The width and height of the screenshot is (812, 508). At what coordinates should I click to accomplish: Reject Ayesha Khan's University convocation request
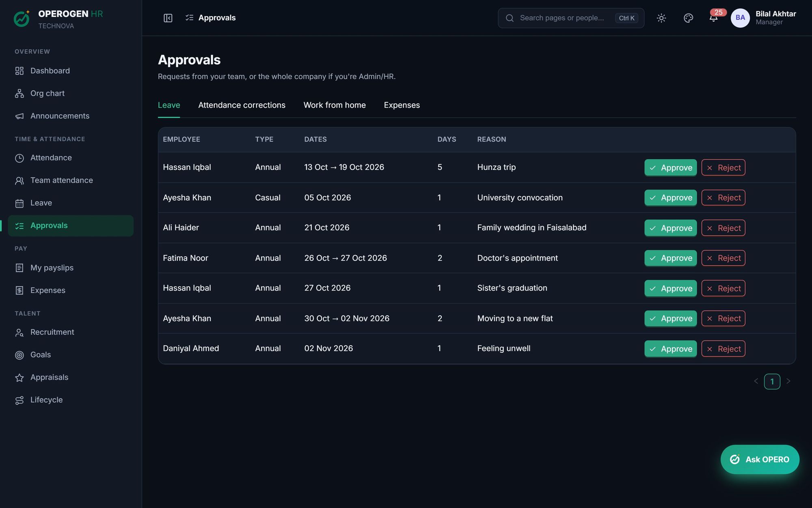click(723, 198)
